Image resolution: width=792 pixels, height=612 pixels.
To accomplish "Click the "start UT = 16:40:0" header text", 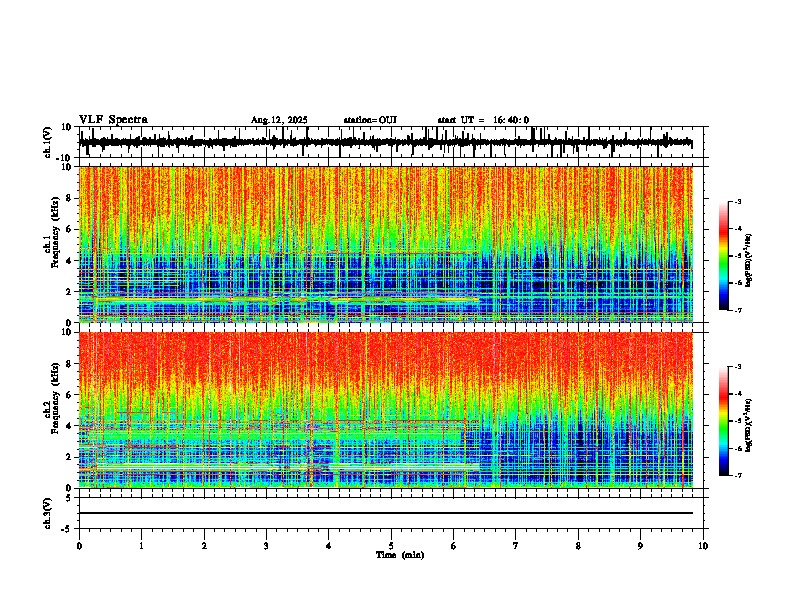I will (483, 120).
